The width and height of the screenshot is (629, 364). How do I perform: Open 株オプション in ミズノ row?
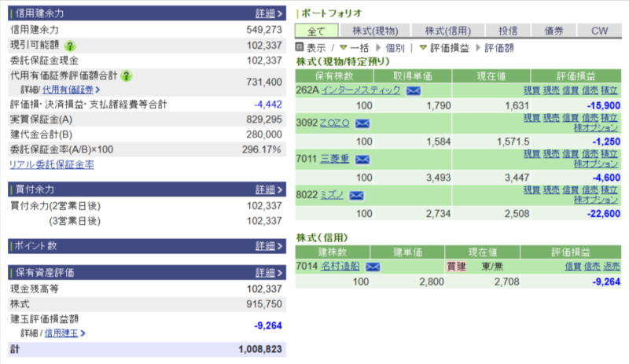(x=596, y=200)
